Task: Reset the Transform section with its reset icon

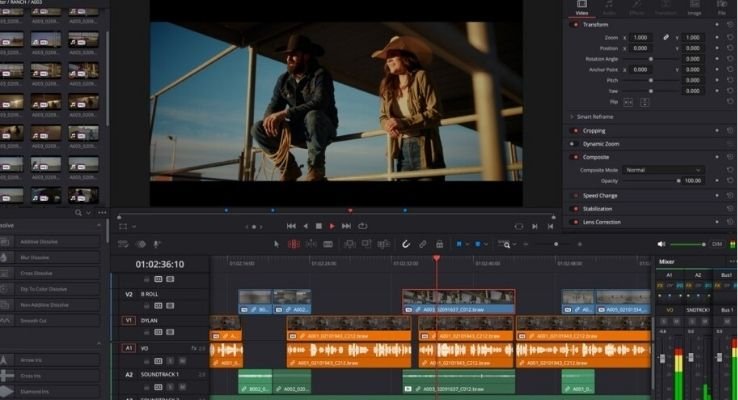Action: (730, 24)
